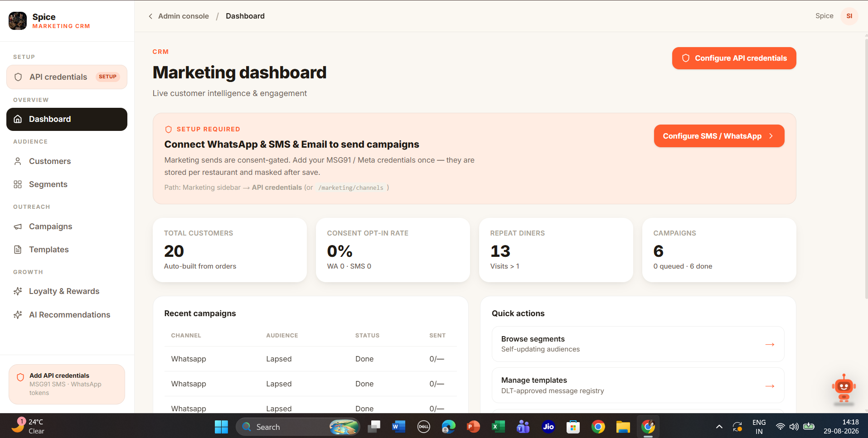Click Configure SMS / WhatsApp button
Screen dimensions: 868x438
click(719, 136)
